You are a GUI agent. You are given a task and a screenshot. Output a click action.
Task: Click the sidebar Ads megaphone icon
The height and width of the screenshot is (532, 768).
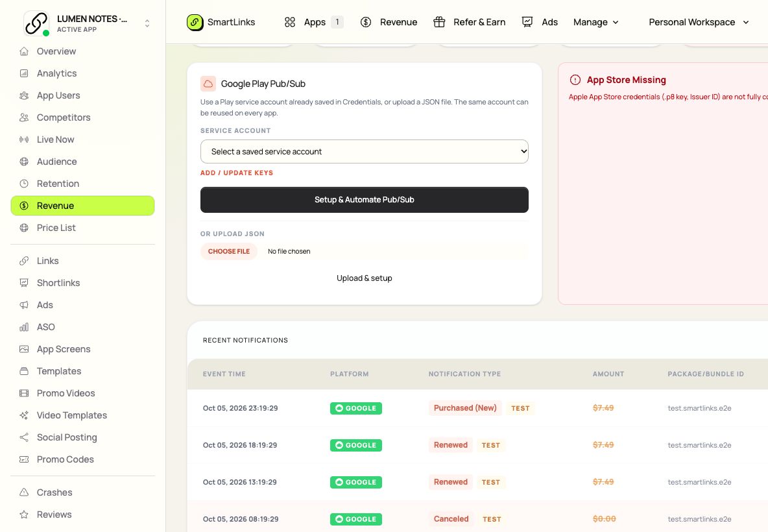tap(24, 305)
